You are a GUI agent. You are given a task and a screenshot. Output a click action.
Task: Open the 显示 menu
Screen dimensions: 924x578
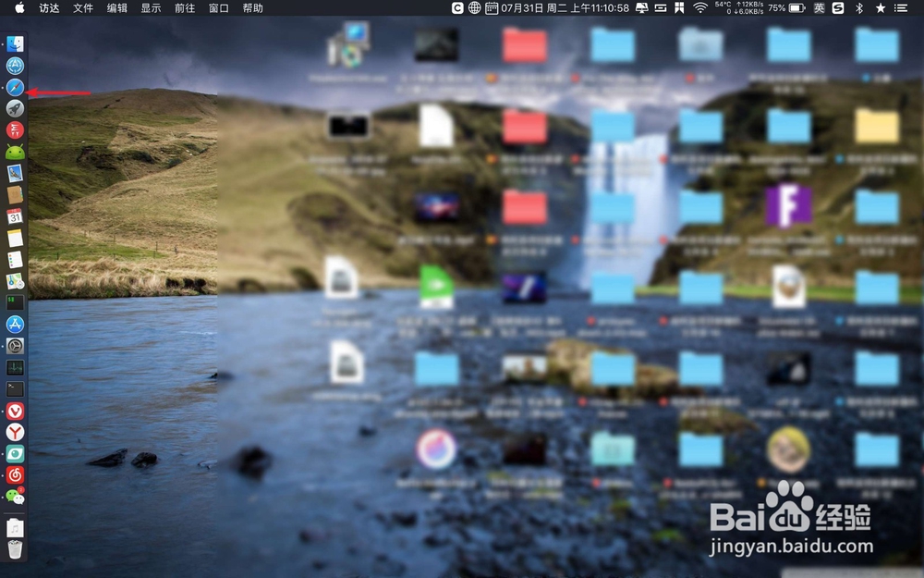pyautogui.click(x=151, y=7)
